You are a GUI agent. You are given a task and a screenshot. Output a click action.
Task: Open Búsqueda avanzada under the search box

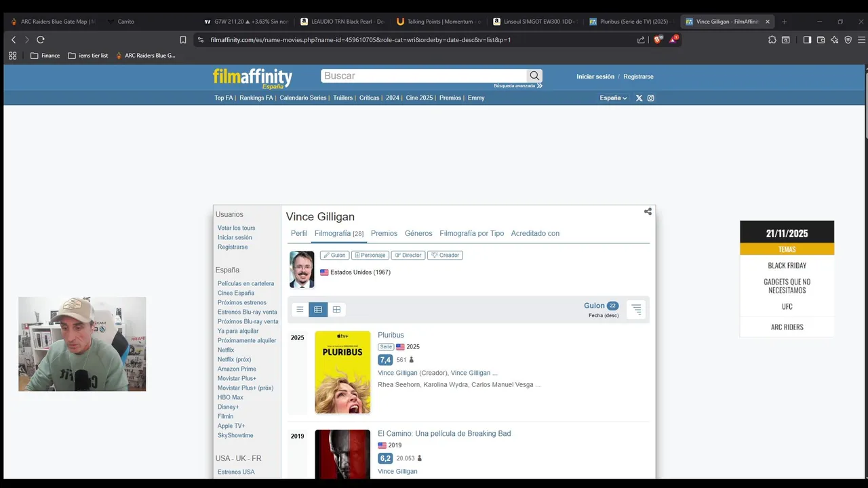(518, 86)
